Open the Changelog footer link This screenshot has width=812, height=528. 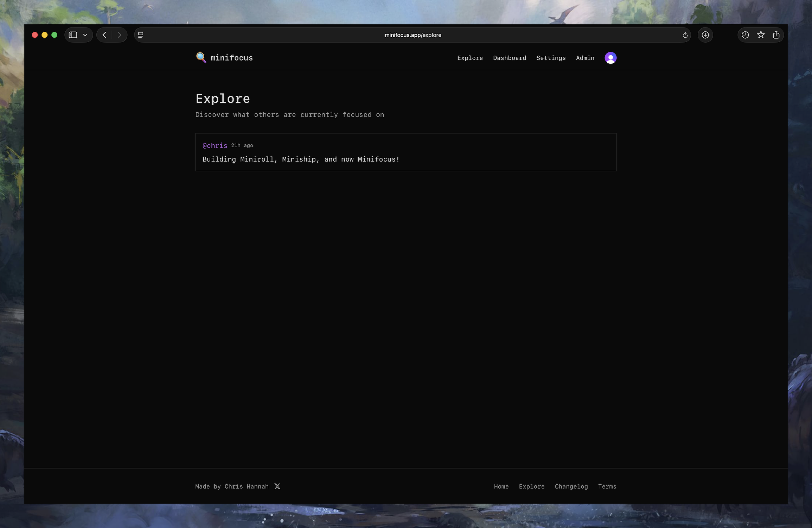[571, 486]
